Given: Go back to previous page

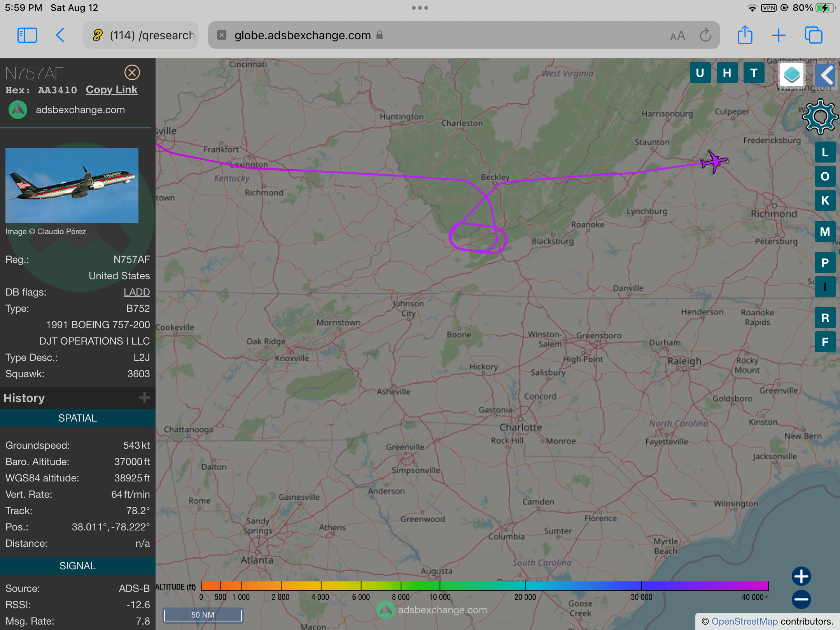Looking at the screenshot, I should point(60,35).
